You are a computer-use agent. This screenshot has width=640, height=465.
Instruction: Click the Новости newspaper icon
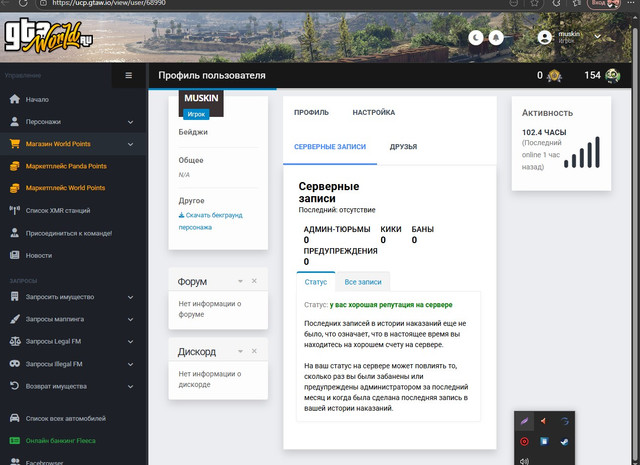pos(15,255)
